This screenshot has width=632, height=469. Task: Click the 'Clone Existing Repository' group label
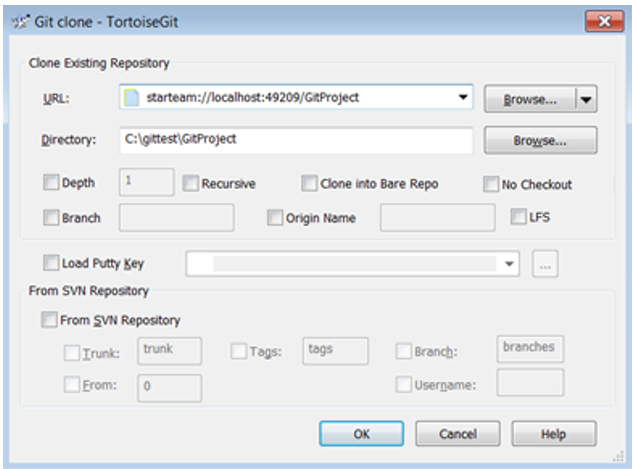pyautogui.click(x=99, y=63)
